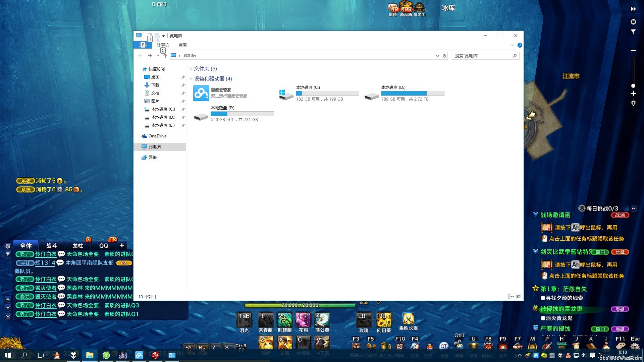Open Task View on taskbar
The image size is (644, 362).
[40, 355]
